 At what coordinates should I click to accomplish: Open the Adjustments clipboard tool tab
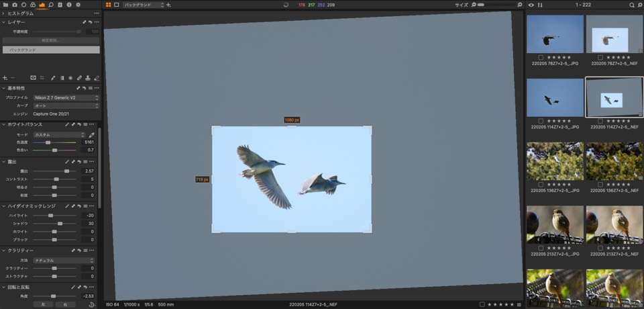60,5
